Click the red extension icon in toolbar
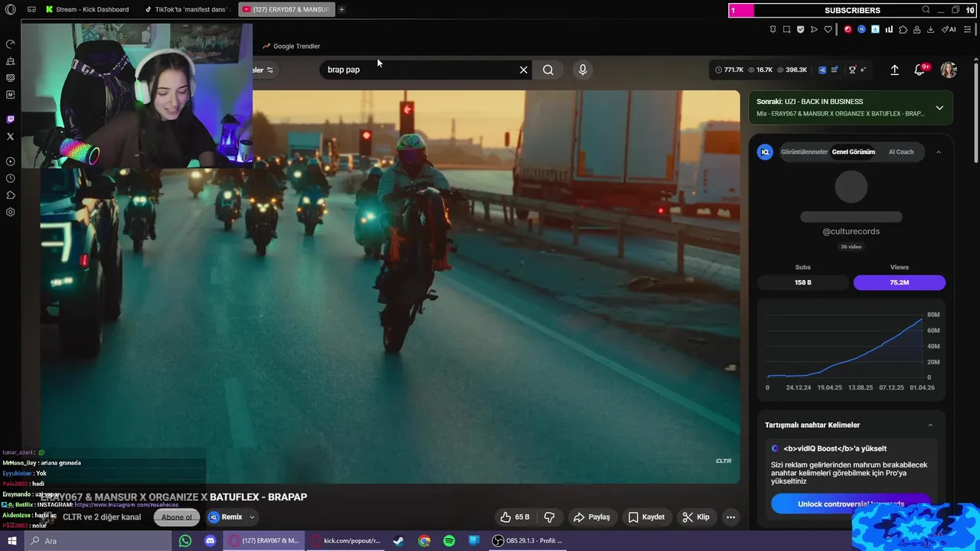Image resolution: width=980 pixels, height=551 pixels. coord(848,30)
